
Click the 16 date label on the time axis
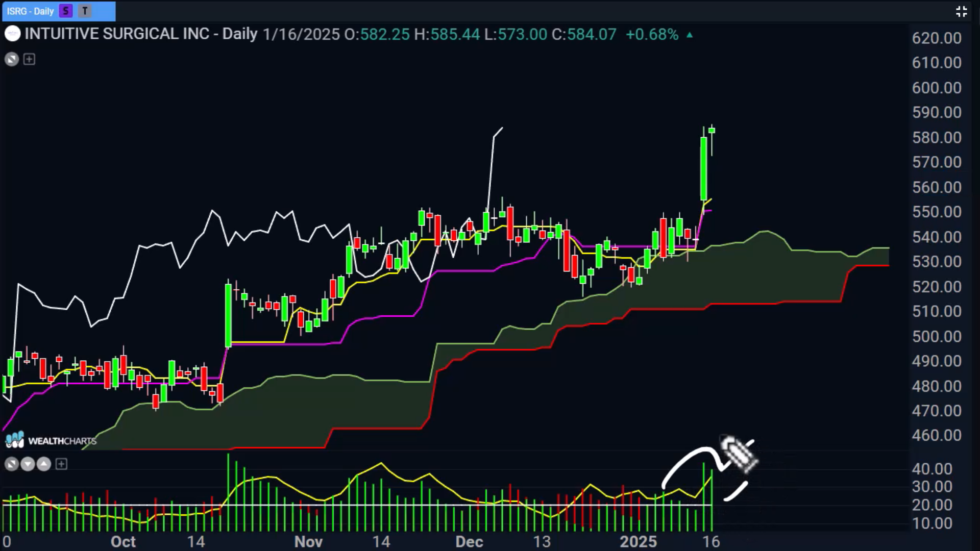pyautogui.click(x=711, y=542)
